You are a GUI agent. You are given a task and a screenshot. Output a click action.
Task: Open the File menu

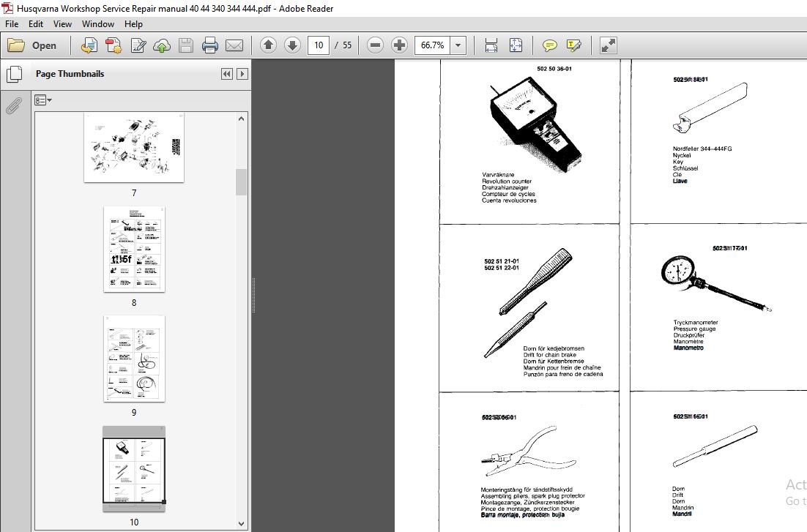pos(11,24)
